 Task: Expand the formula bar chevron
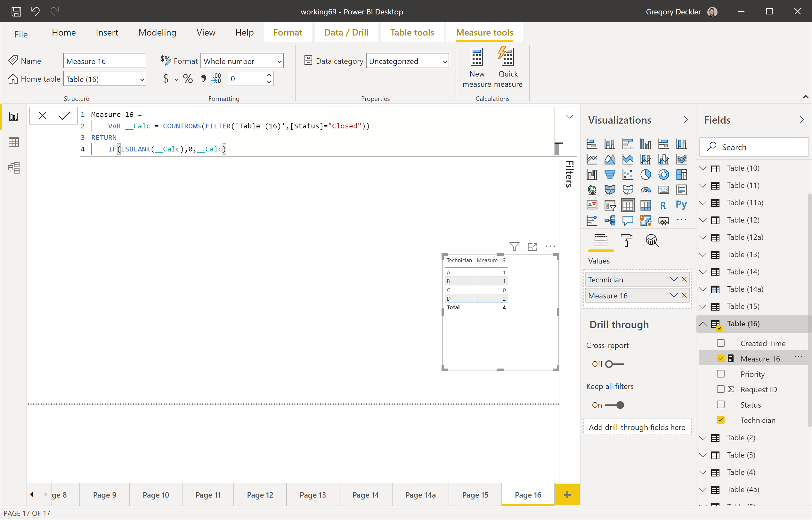click(x=569, y=117)
